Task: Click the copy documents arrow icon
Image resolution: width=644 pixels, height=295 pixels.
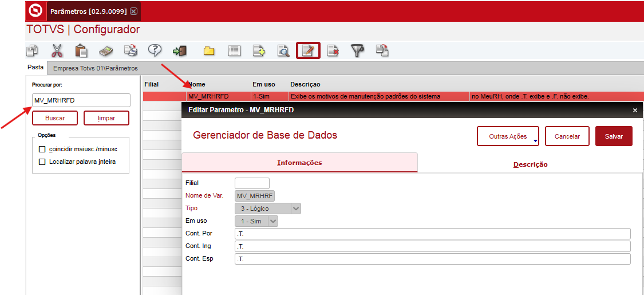Action: (382, 51)
